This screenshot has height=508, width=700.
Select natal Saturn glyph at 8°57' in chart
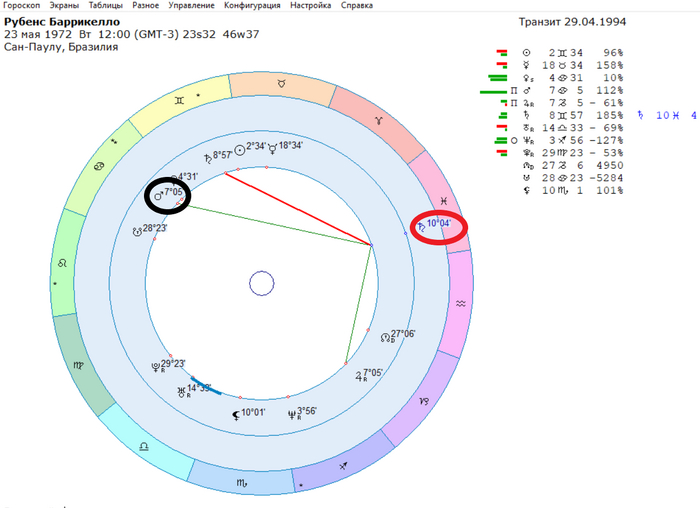pyautogui.click(x=208, y=158)
